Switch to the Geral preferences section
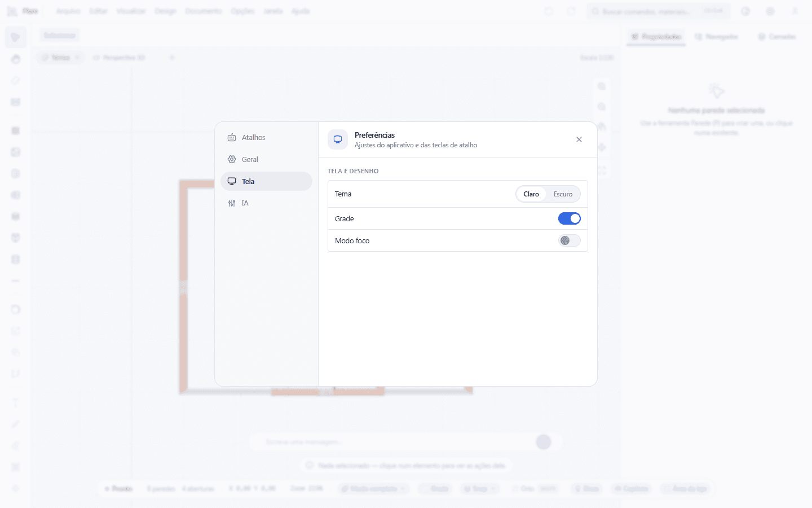 [x=266, y=159]
